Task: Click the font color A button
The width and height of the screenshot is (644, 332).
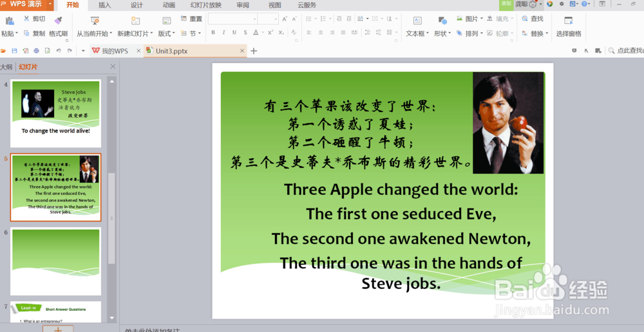Action: [x=256, y=32]
